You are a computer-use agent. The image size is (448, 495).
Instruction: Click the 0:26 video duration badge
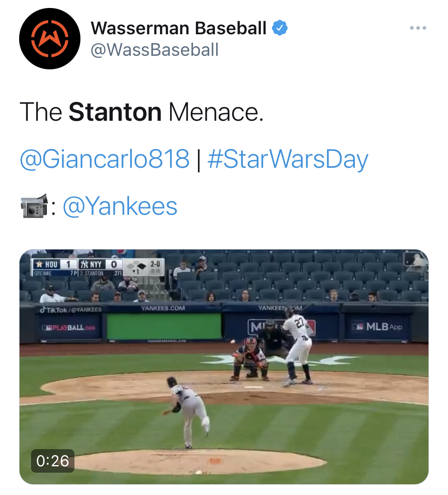[x=53, y=461]
